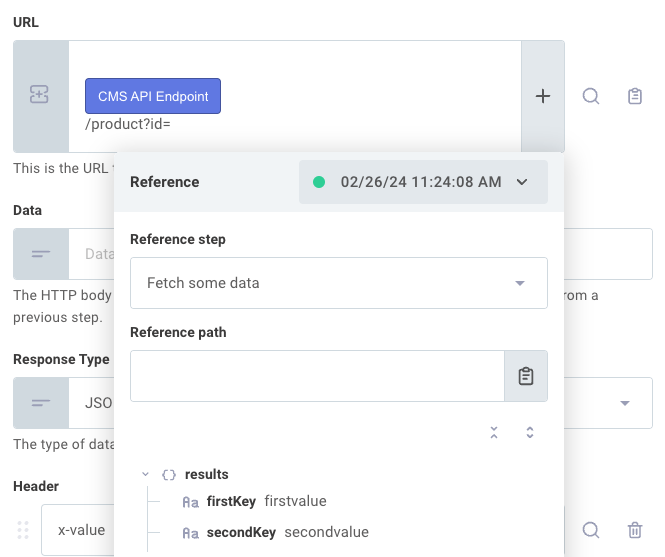665x557 pixels.
Task: Select secondKey in the results tree
Action: tap(241, 532)
